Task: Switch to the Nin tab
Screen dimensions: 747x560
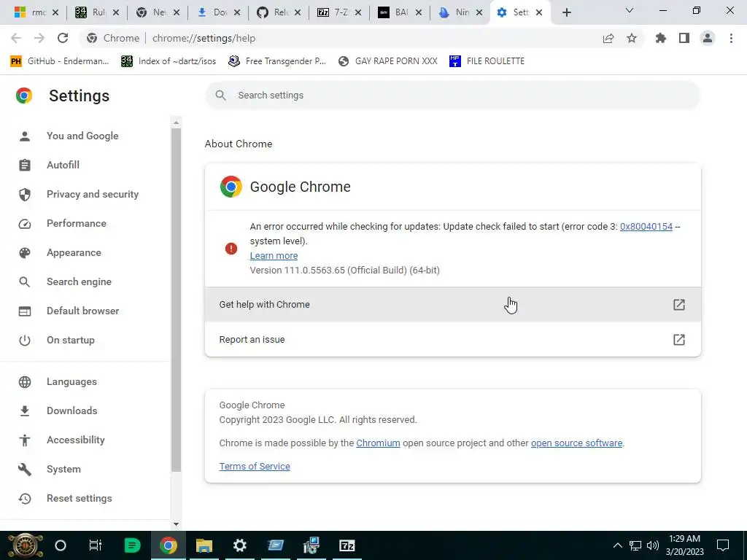Action: 460,12
